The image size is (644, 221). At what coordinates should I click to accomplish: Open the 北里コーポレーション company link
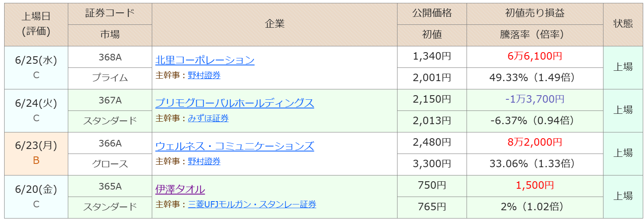tap(205, 60)
